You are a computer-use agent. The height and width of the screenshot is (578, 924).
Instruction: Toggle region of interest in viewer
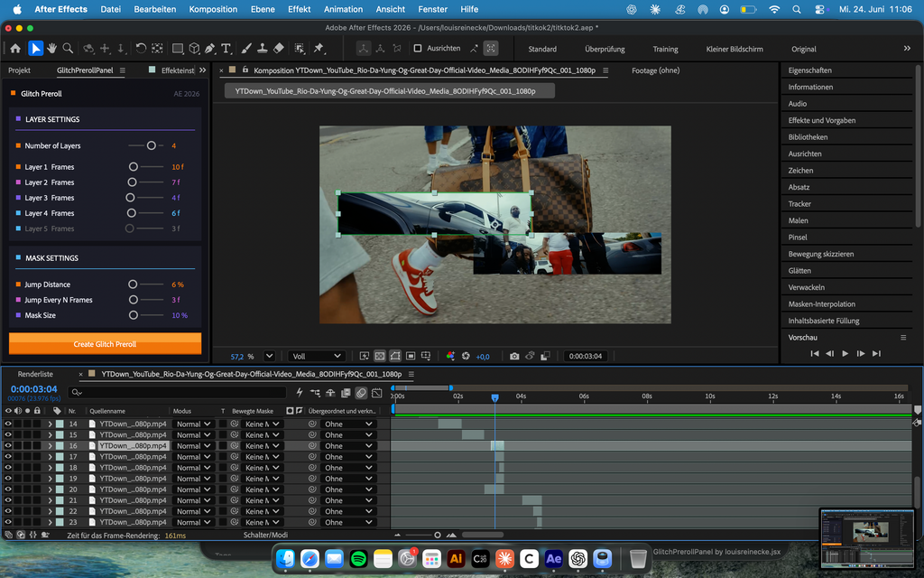pos(411,356)
